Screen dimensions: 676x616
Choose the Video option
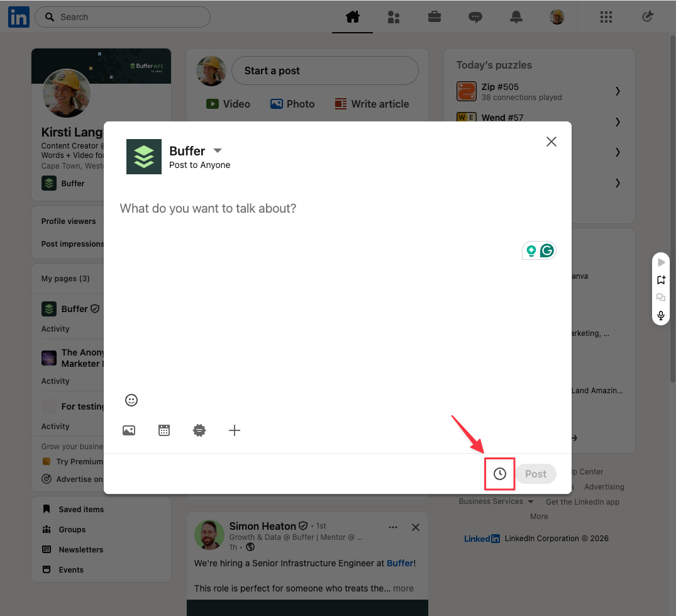click(228, 104)
